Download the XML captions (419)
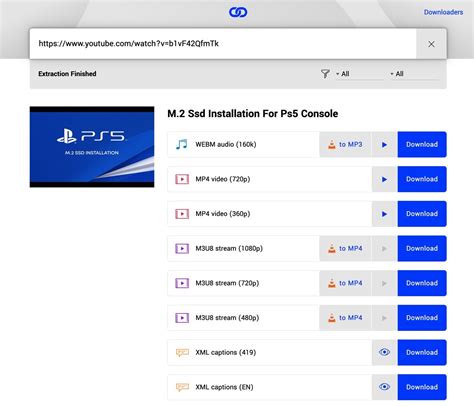 [x=422, y=352]
